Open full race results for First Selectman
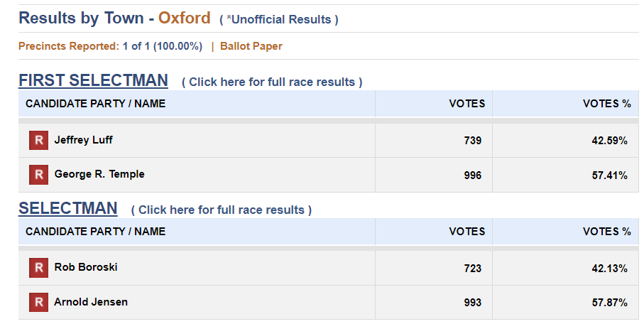Viewport: 644px width, 324px height. (272, 82)
